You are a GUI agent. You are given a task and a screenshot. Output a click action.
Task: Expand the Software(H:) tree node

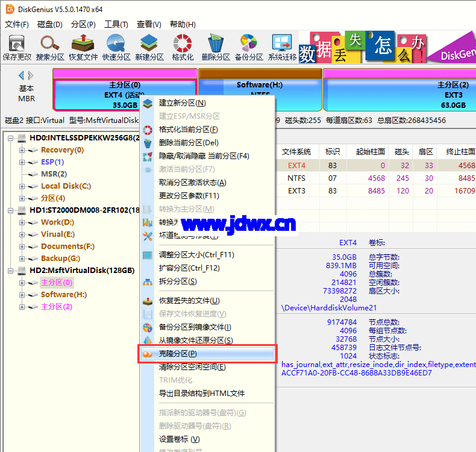tap(22, 295)
